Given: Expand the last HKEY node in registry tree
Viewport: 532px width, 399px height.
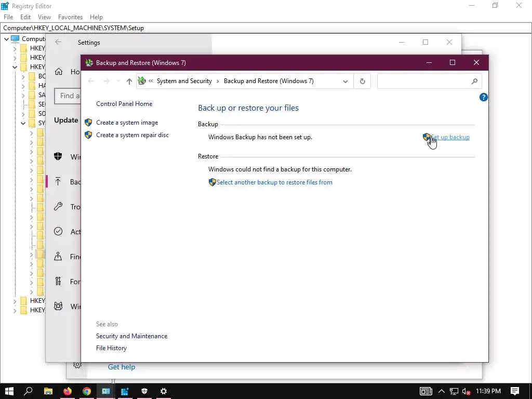Looking at the screenshot, I should tap(15, 311).
